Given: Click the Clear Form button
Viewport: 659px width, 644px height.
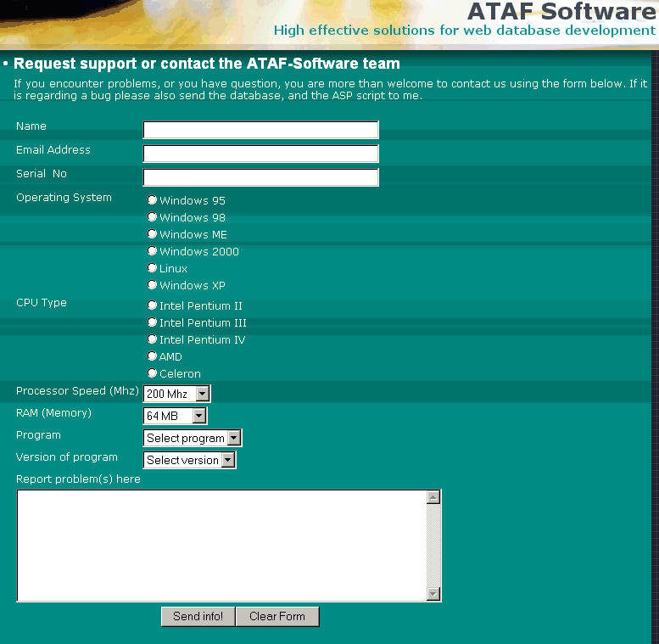Looking at the screenshot, I should pyautogui.click(x=277, y=616).
